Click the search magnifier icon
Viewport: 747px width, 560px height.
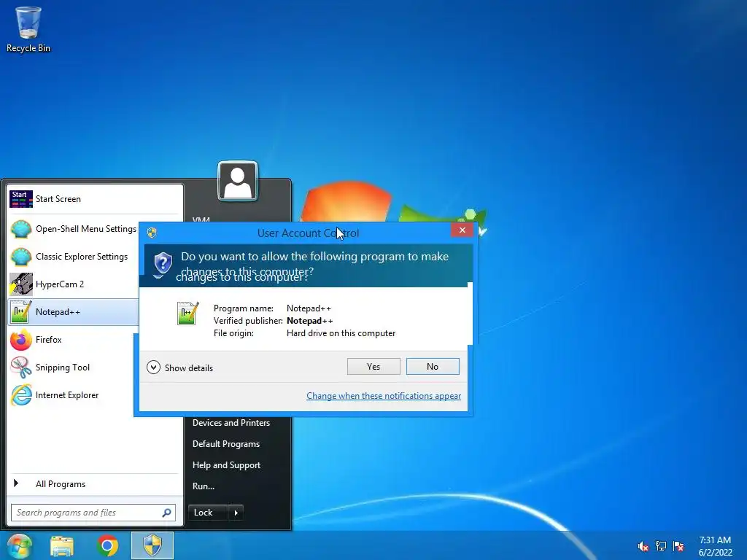pyautogui.click(x=167, y=513)
